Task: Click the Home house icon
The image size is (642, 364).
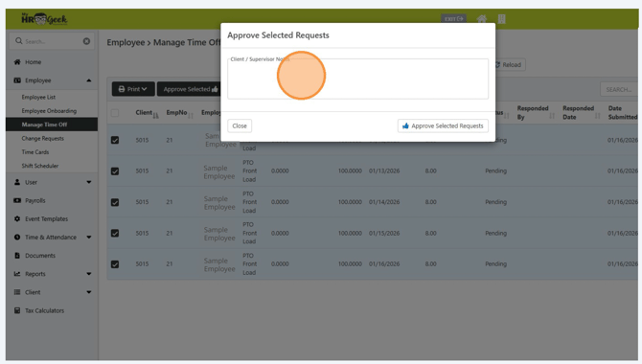Action: (x=17, y=62)
